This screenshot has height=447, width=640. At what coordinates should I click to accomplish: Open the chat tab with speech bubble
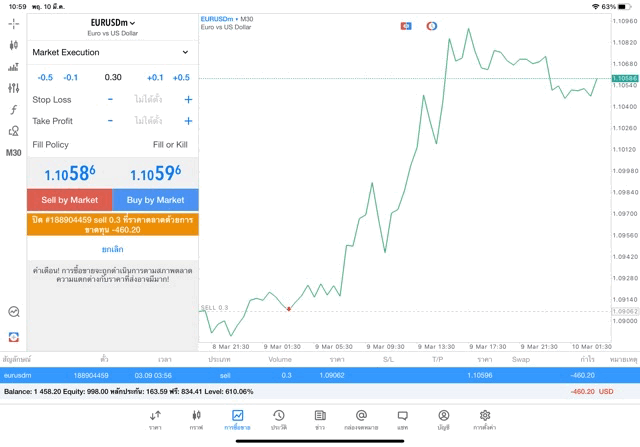point(402,420)
